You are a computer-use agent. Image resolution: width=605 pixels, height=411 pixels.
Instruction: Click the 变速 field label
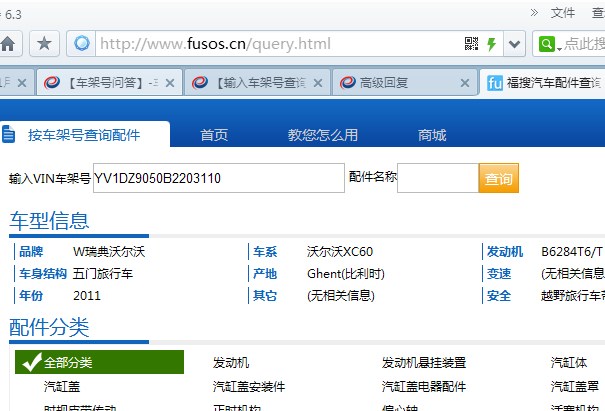click(x=499, y=274)
